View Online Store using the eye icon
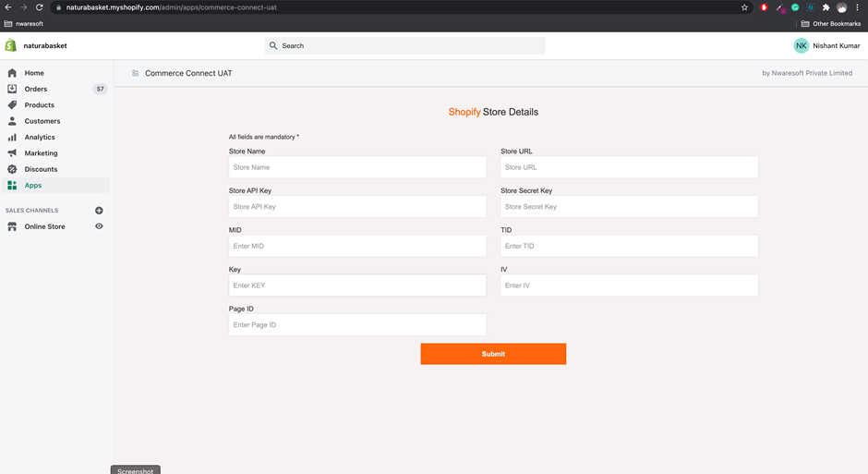868x474 pixels. coord(99,226)
